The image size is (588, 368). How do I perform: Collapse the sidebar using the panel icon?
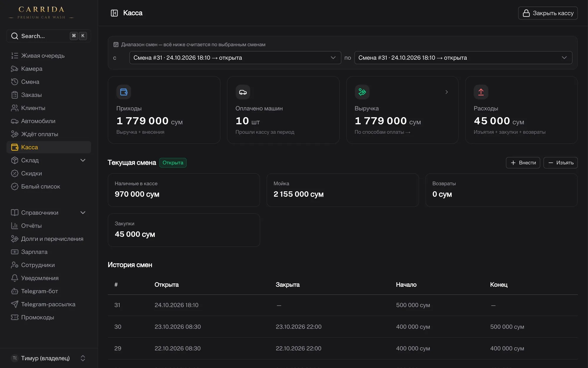click(114, 13)
